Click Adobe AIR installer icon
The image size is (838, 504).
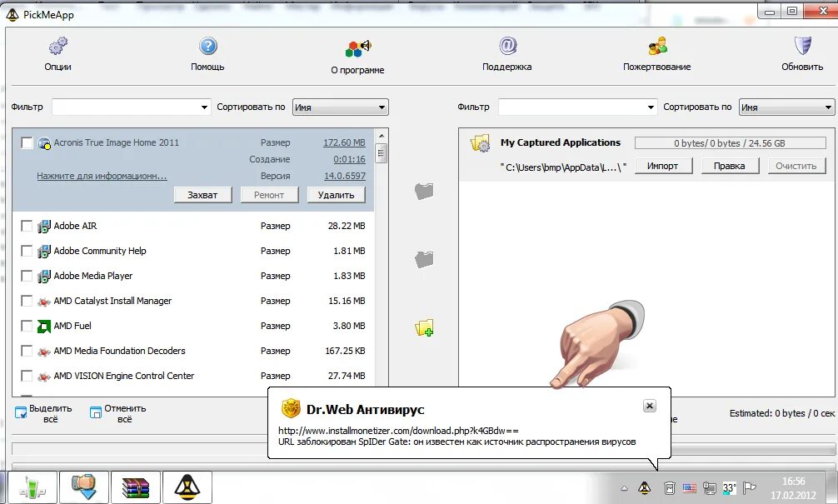click(44, 226)
